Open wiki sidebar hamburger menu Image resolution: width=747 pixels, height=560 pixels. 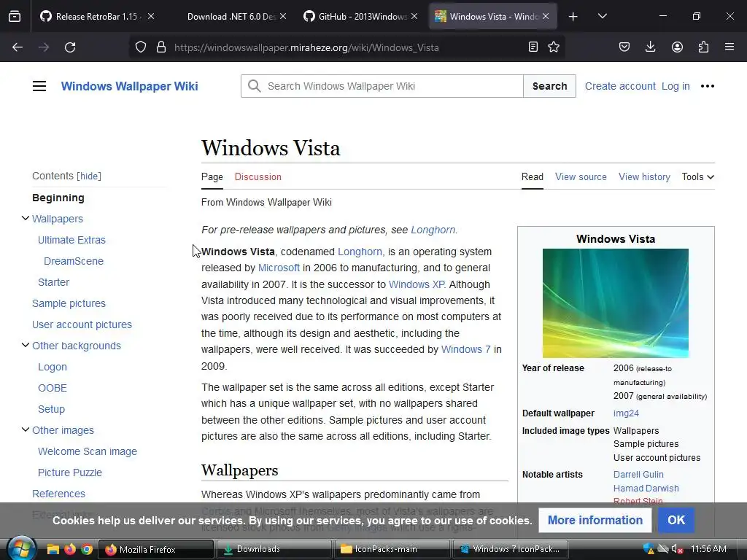(x=39, y=86)
